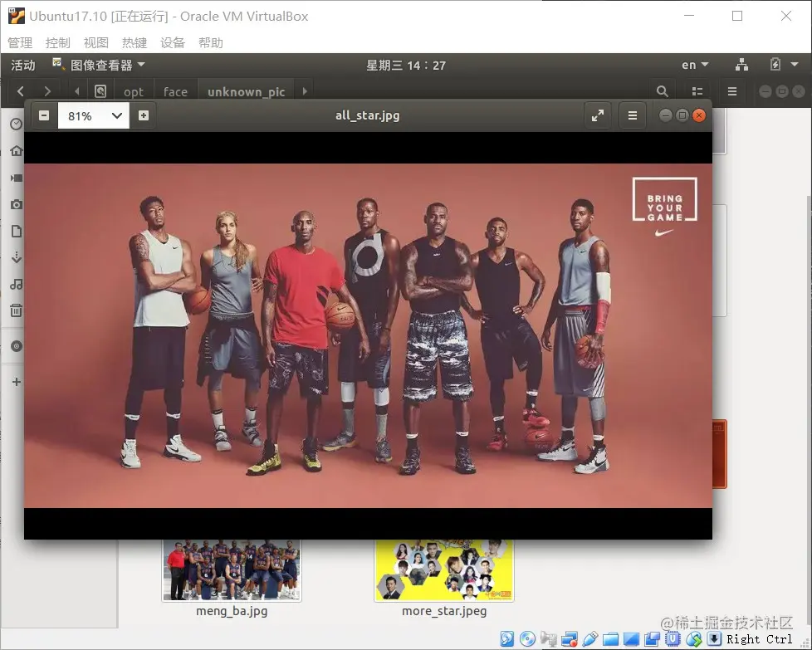Open 设备 menu in VirtualBox
Viewport: 812px width, 650px height.
click(173, 42)
